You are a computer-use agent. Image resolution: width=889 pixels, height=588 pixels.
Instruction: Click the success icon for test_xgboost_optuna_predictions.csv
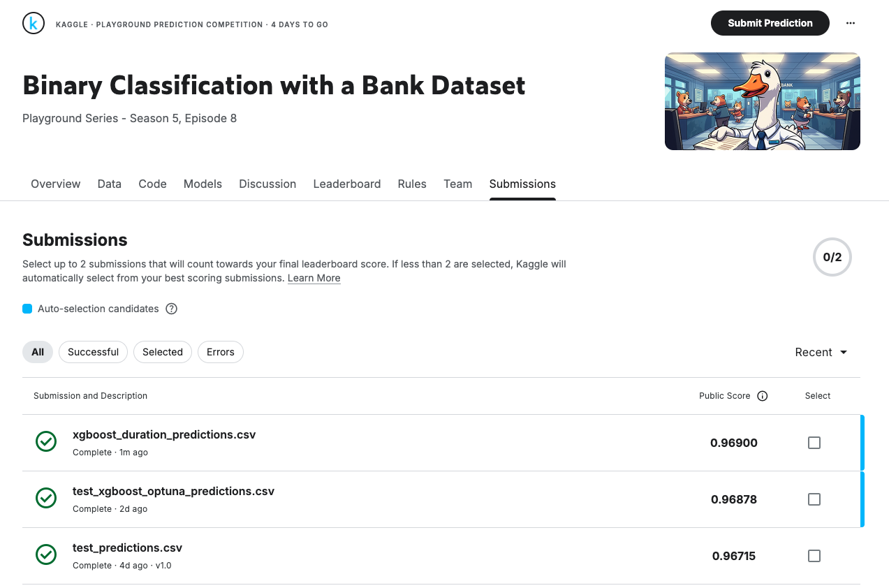(46, 499)
